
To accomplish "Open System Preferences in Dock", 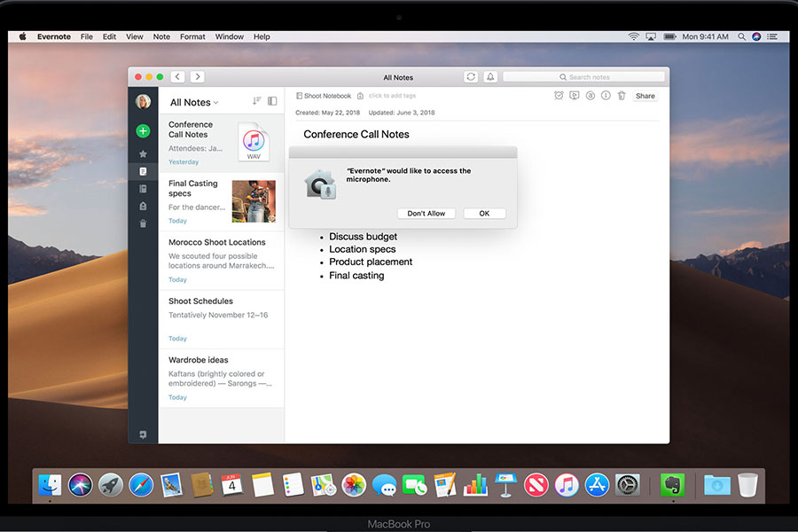I will 628,485.
